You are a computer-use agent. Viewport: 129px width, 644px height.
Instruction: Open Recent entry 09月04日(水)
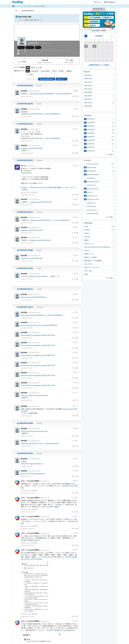point(88,75)
